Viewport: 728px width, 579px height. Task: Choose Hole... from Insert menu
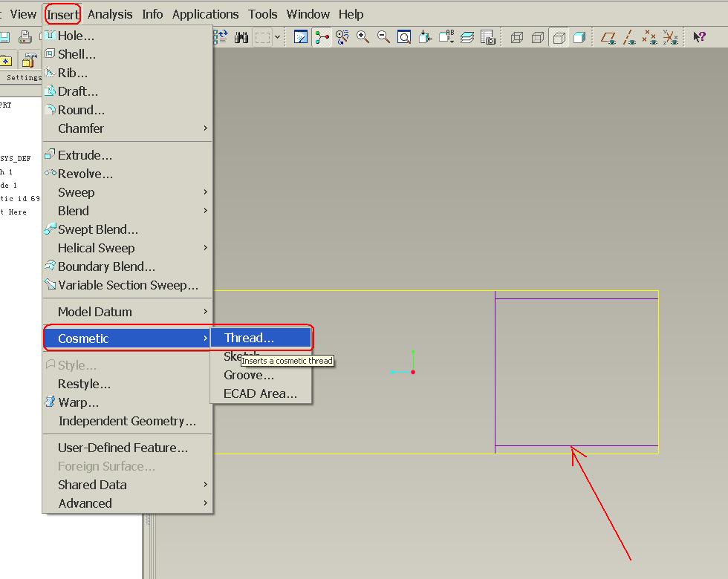[127, 36]
